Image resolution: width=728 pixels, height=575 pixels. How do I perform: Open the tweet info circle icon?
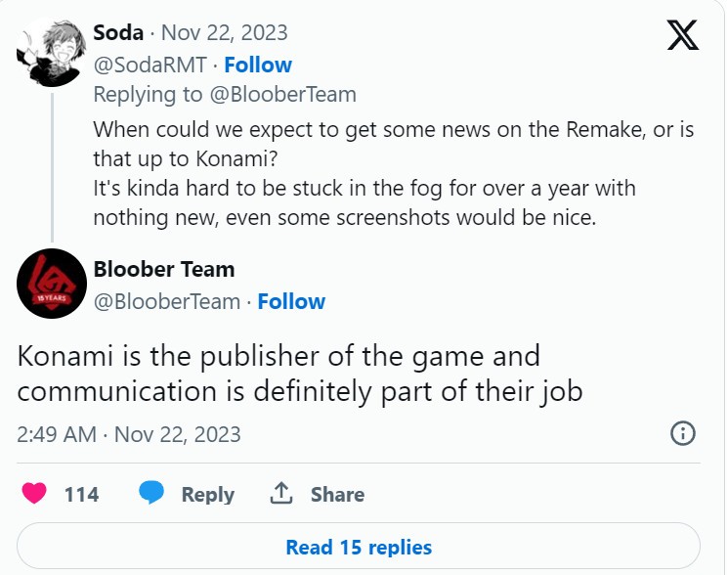[682, 433]
